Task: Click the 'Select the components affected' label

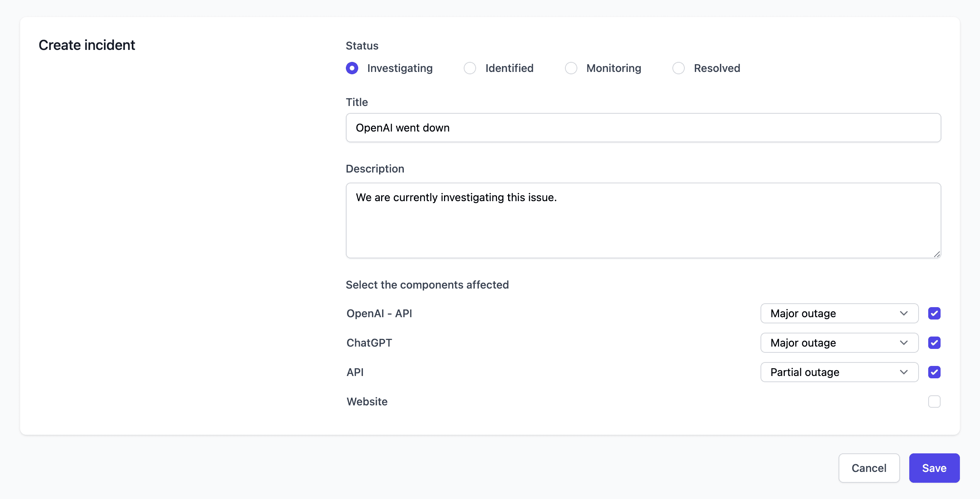Action: click(x=427, y=285)
